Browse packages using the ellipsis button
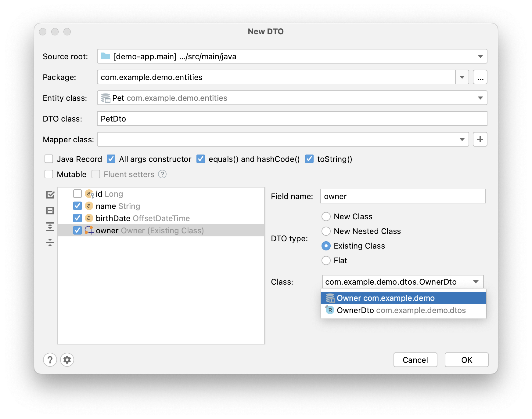The width and height of the screenshot is (532, 419). point(480,77)
